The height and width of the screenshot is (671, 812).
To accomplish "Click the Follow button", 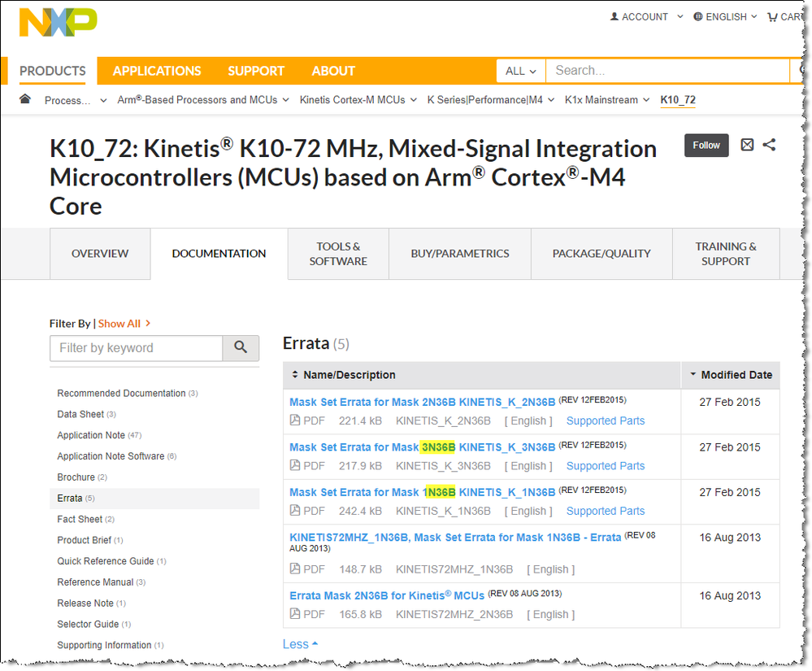I will point(706,145).
